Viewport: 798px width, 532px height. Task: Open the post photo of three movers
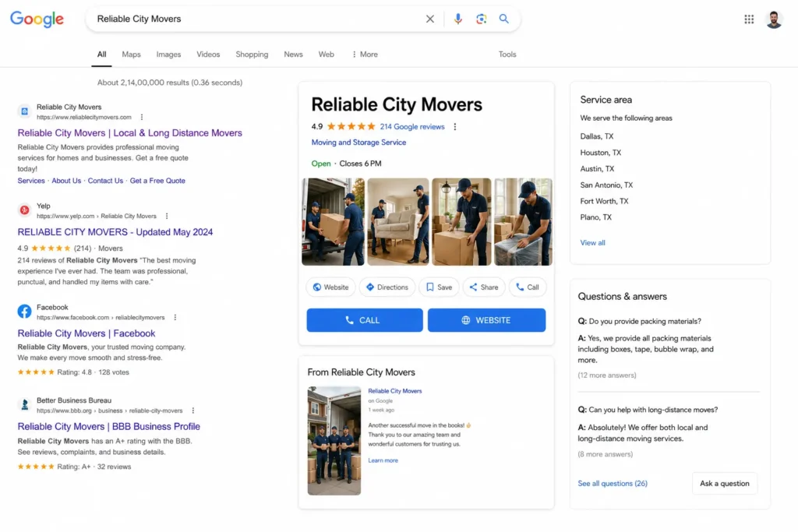tap(334, 440)
